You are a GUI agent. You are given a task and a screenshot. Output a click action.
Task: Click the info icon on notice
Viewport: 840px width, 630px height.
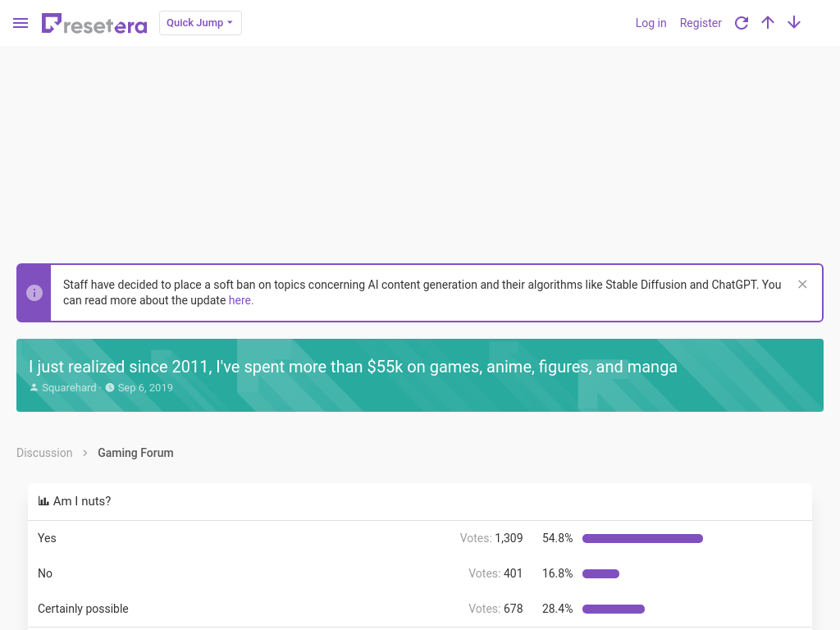[x=34, y=293]
